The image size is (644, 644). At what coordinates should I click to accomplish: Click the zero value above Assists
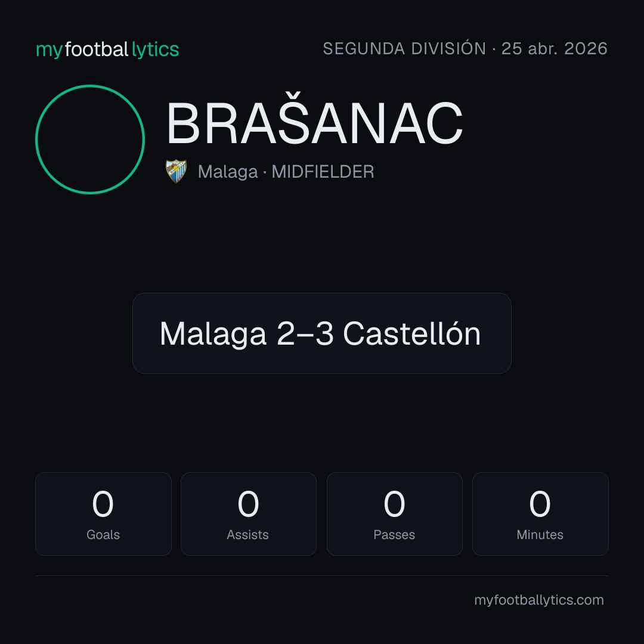point(249,503)
